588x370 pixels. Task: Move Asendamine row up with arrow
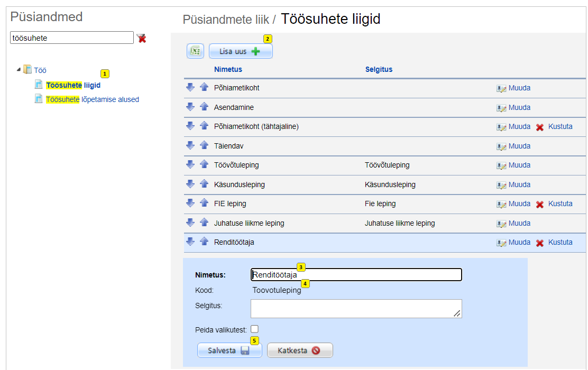click(204, 107)
